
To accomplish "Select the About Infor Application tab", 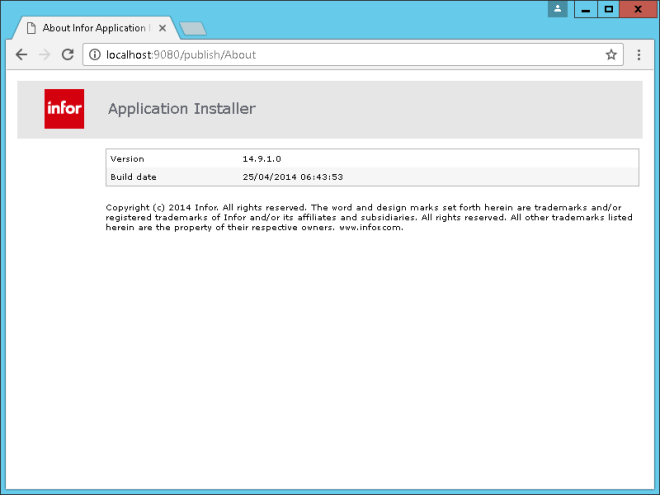I will [x=96, y=28].
